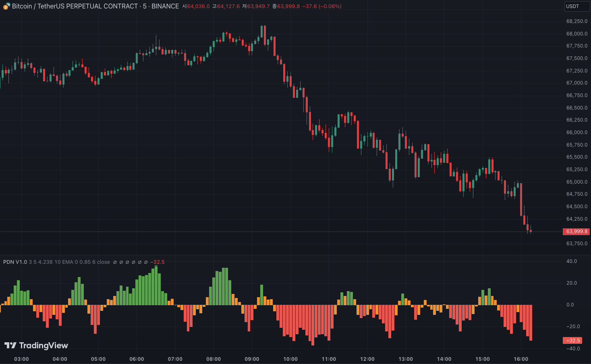The image size is (591, 364).
Task: Click the close price value 63,999.8 in header
Action: (x=288, y=6)
